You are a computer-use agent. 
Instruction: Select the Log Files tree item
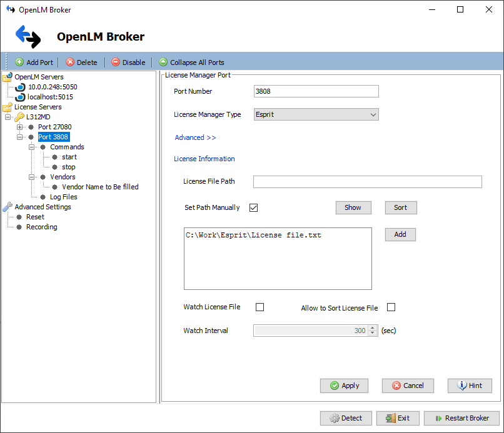[63, 197]
